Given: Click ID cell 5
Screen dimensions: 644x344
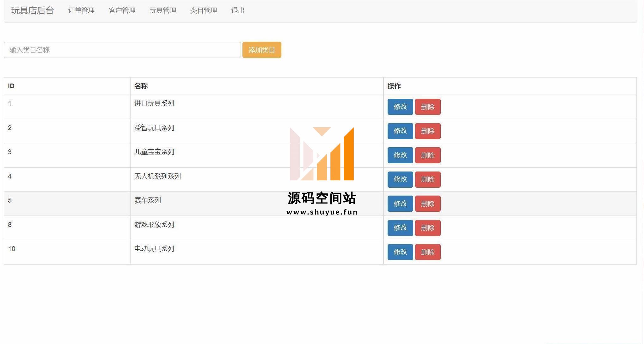Looking at the screenshot, I should coord(67,204).
